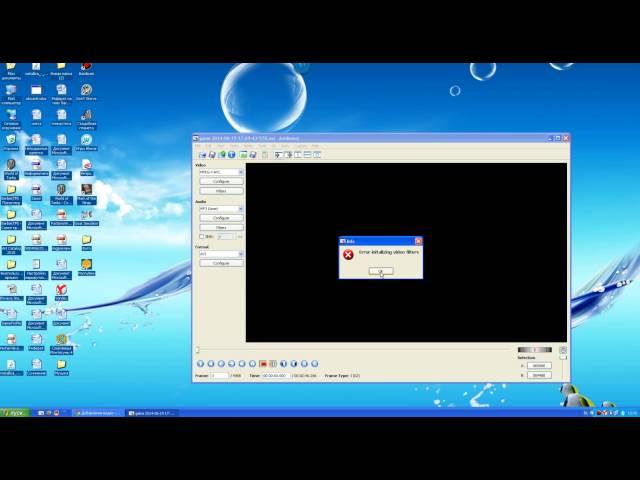
Task: Start playback with the Play button
Action: click(200, 364)
